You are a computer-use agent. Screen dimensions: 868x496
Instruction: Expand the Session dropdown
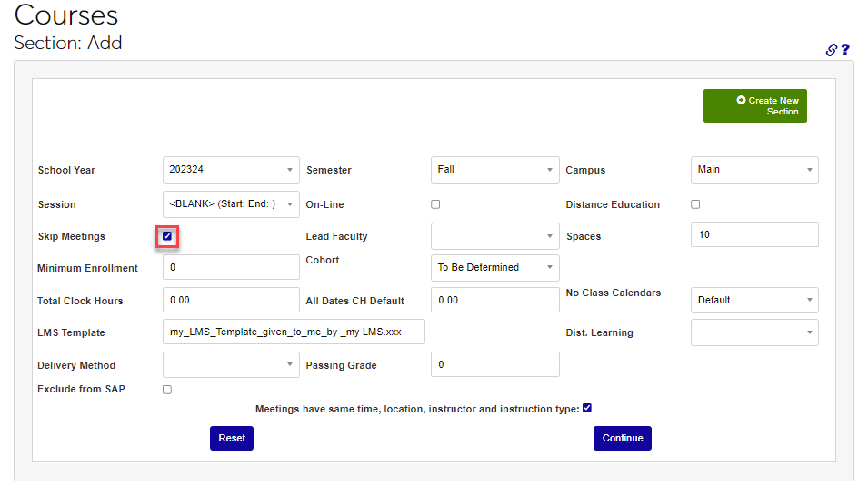point(231,204)
